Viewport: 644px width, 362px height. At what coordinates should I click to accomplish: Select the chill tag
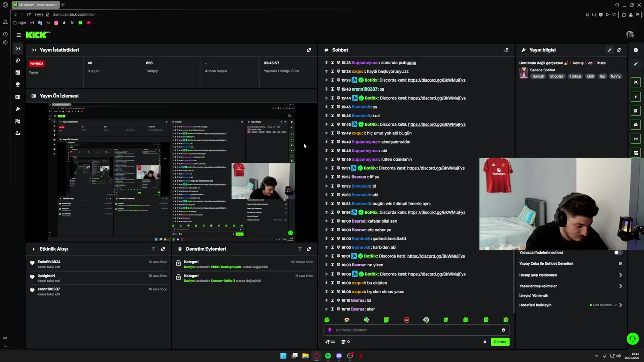(590, 76)
